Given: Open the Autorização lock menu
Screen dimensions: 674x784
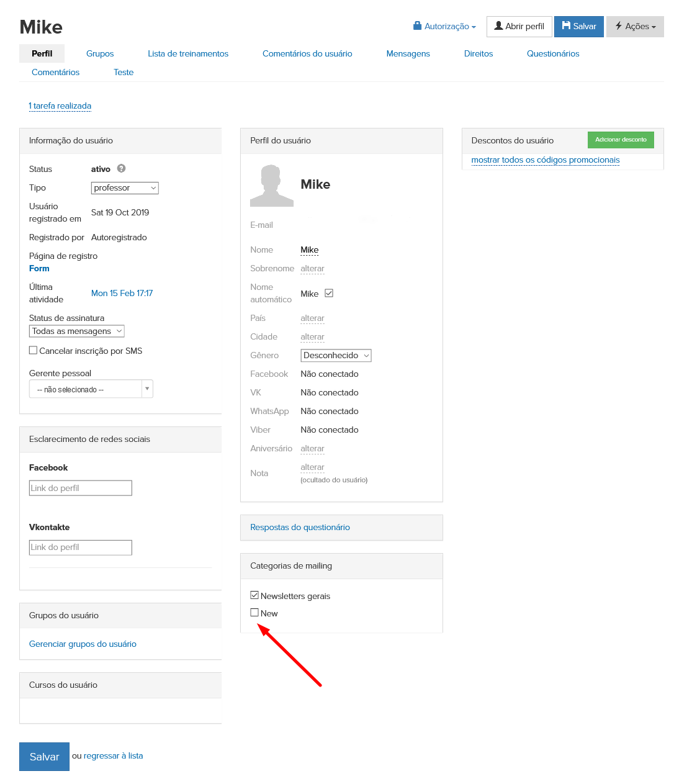Looking at the screenshot, I should tap(444, 27).
